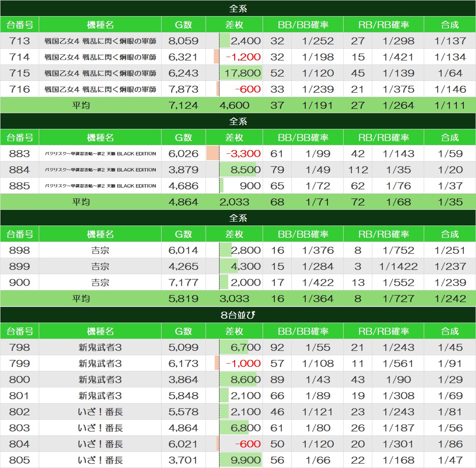Click the 差枚 value 8,500

pyautogui.click(x=246, y=170)
